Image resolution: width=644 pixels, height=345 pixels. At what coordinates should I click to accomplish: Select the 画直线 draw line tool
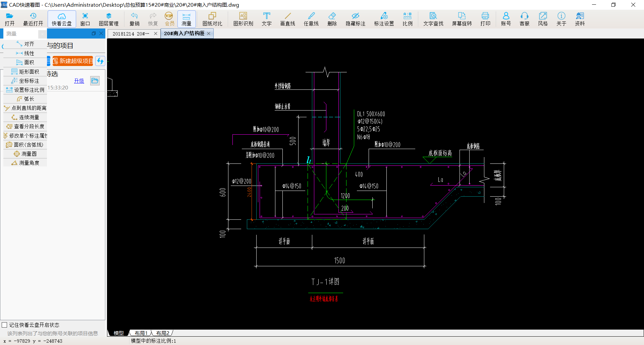tap(288, 19)
